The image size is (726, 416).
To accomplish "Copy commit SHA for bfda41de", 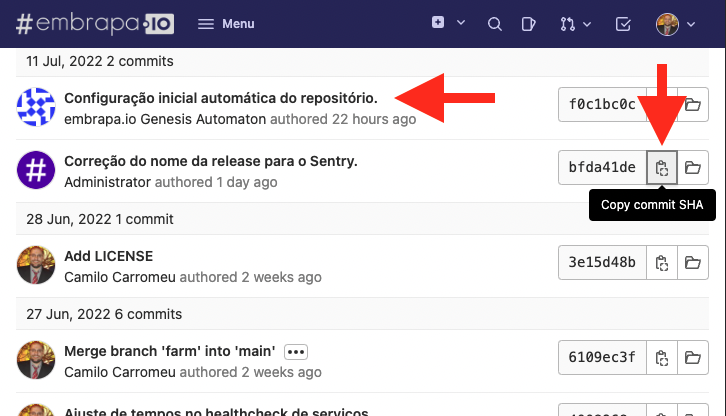I will tap(661, 169).
